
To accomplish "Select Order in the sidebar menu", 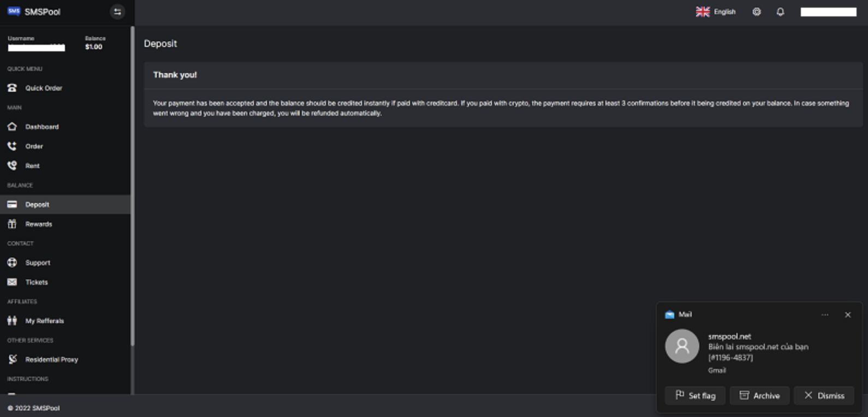I will coord(34,146).
